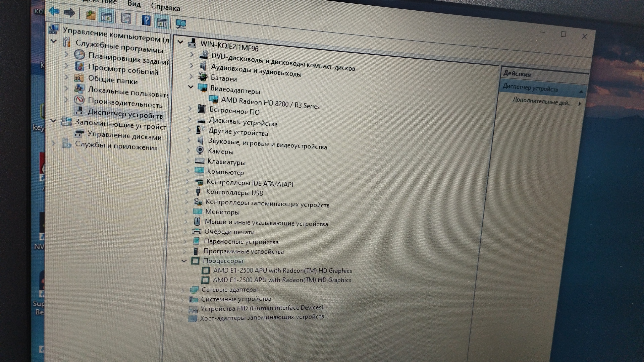This screenshot has width=644, height=362.
Task: Open the Вид menu
Action: (134, 4)
